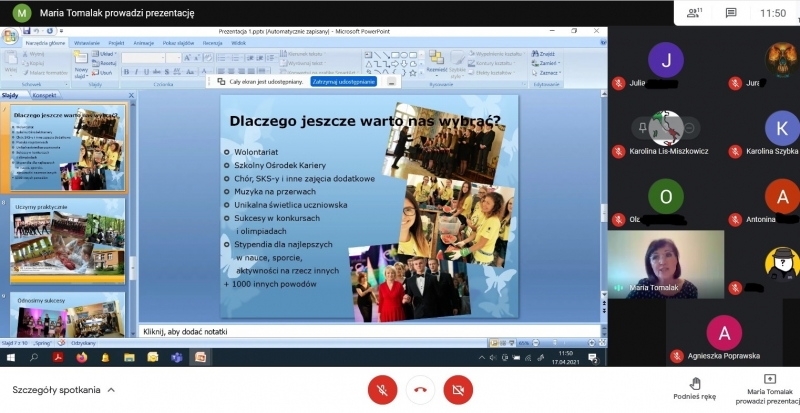Delete the slide with Usuń
800x413 pixels.
tap(102, 73)
